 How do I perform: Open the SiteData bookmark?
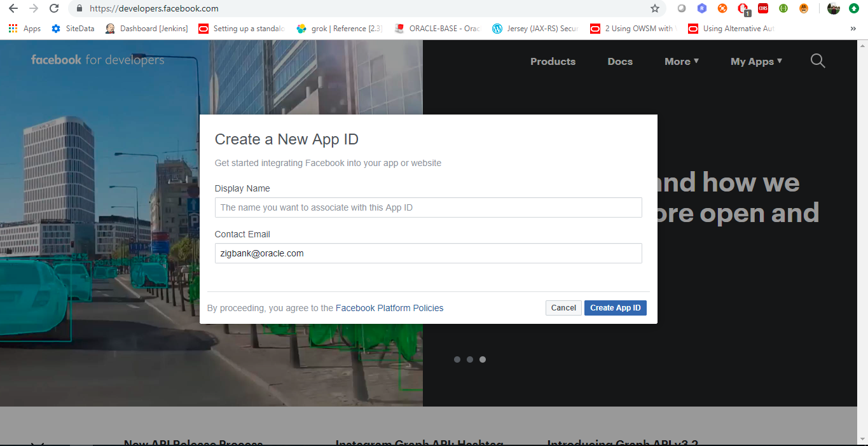[72, 29]
